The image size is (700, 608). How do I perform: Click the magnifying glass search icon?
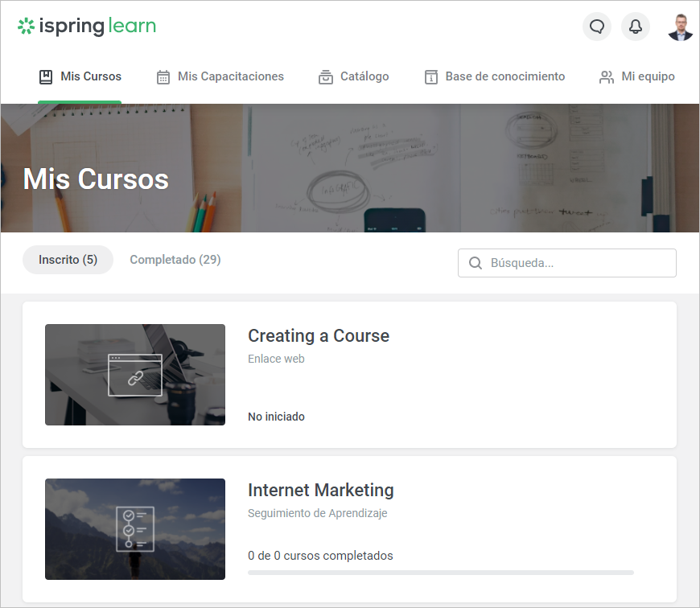point(476,263)
